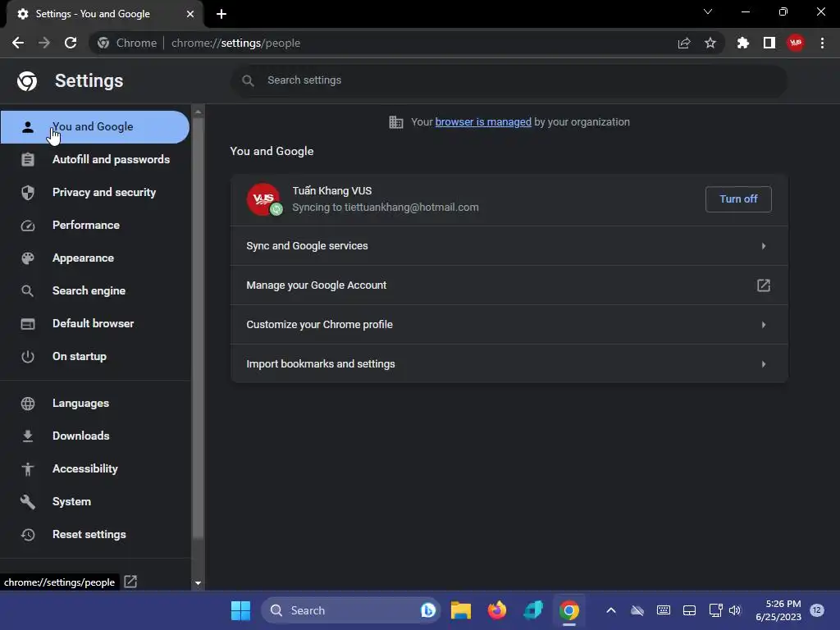Open Default browser settings
Image resolution: width=840 pixels, height=630 pixels.
95,323
